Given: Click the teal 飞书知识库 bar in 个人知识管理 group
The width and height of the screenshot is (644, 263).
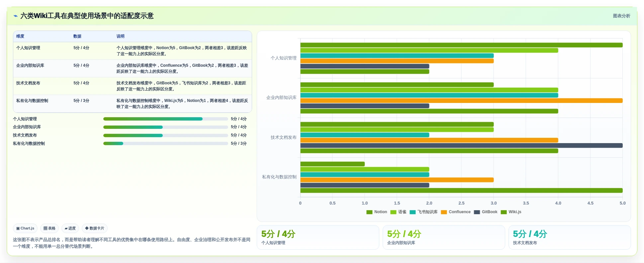Looking at the screenshot, I should click(397, 56).
